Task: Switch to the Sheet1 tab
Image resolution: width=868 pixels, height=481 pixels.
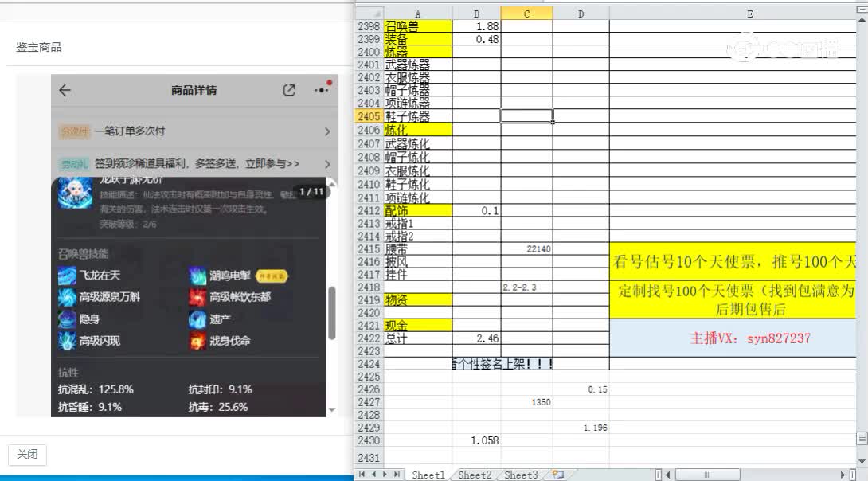Action: [x=428, y=475]
